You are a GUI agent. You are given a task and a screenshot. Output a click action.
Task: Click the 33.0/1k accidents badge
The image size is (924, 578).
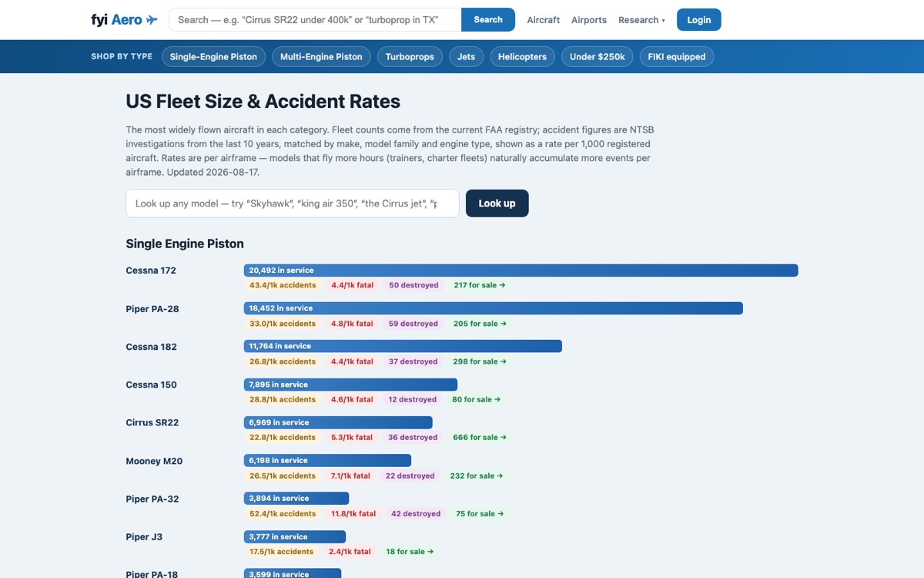point(283,324)
